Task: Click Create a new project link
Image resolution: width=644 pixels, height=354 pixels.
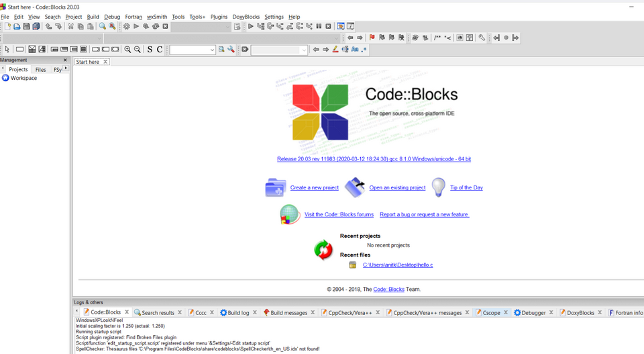Action: click(x=314, y=187)
